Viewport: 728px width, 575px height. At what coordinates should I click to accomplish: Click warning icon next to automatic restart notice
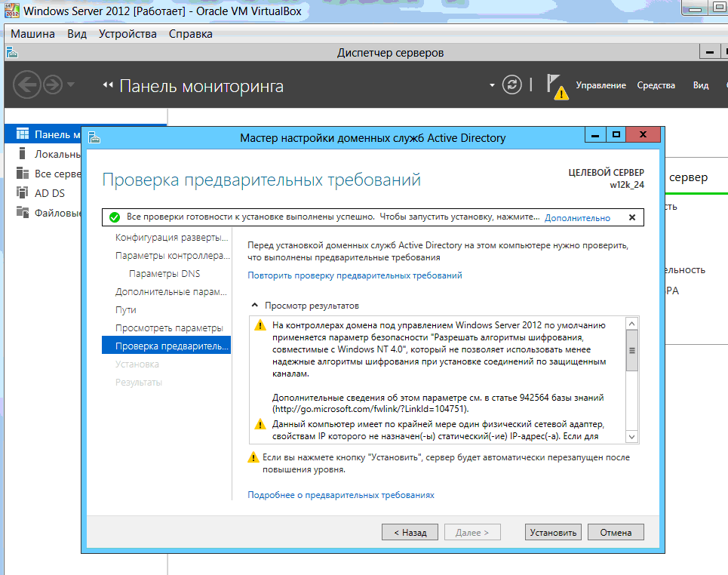pos(253,457)
